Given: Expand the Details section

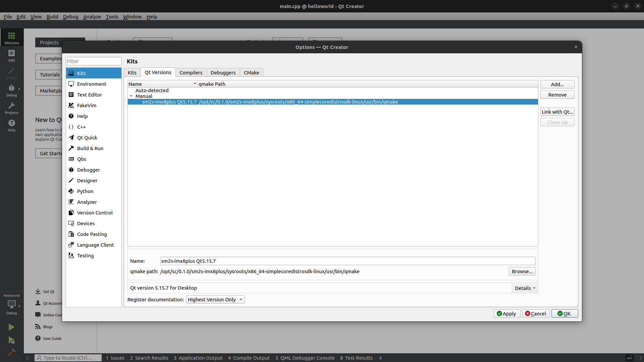Looking at the screenshot, I should (525, 288).
